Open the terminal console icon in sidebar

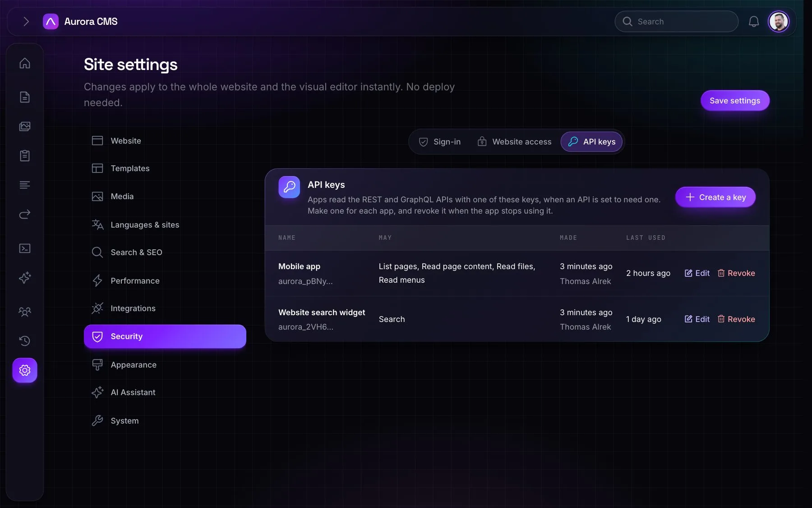(x=25, y=248)
